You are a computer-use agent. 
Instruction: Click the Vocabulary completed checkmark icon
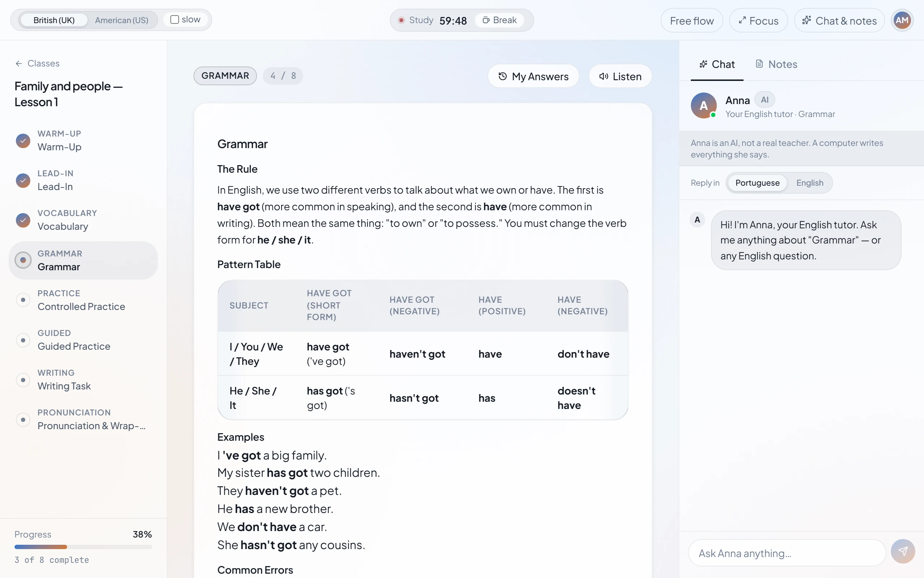click(23, 220)
